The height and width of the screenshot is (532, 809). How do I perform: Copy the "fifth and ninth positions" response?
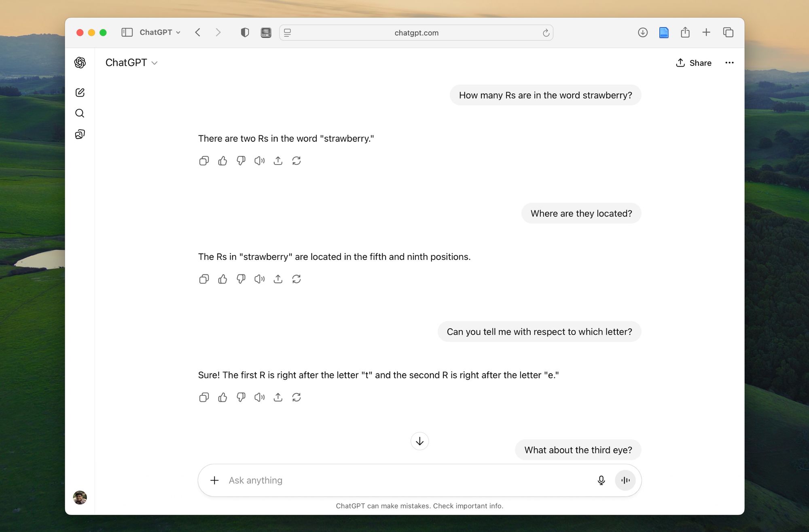coord(204,279)
